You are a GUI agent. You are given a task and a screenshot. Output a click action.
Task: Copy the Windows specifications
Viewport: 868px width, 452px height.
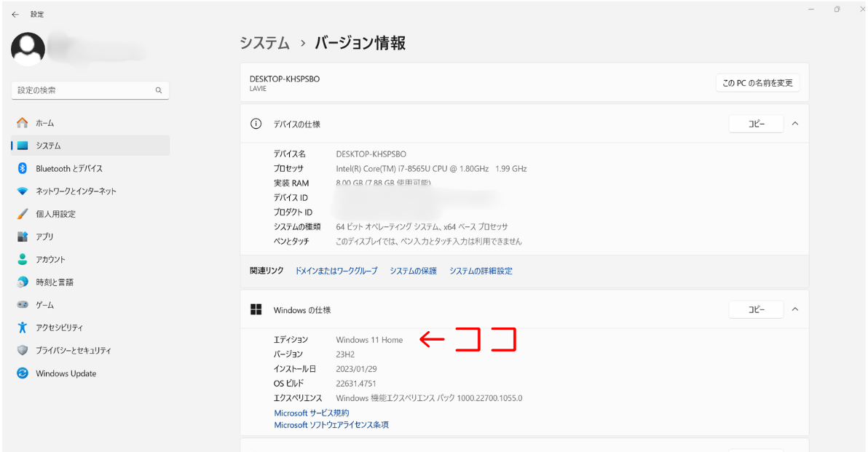tap(756, 309)
